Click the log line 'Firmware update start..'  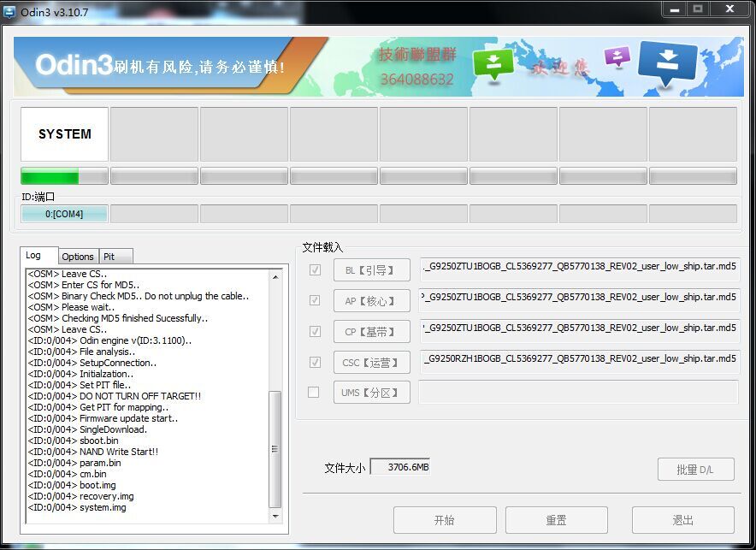point(103,418)
